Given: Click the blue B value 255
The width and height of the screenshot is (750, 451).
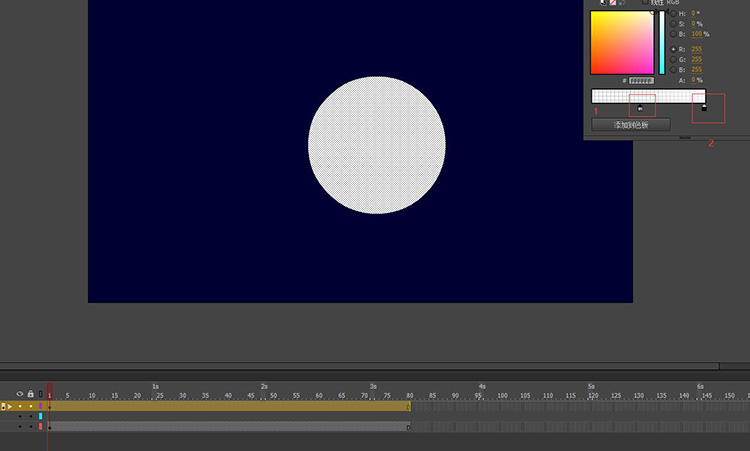Looking at the screenshot, I should click(x=696, y=70).
